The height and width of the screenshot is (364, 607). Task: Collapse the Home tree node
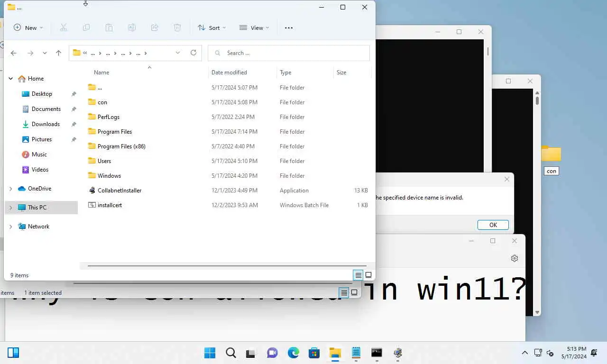pos(11,79)
